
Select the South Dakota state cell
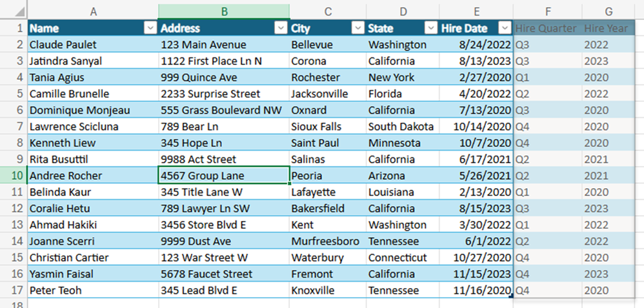pos(403,126)
